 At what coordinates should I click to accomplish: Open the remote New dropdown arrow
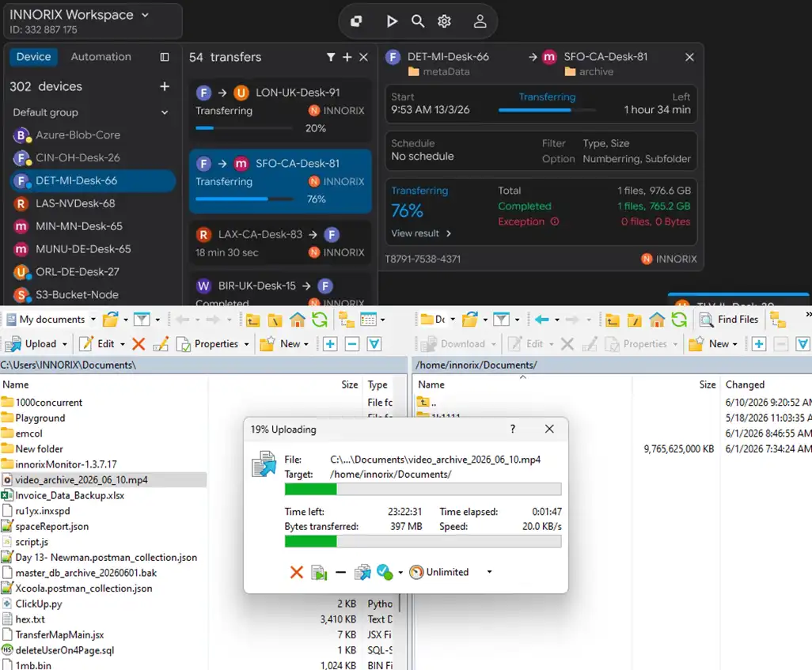click(x=735, y=344)
